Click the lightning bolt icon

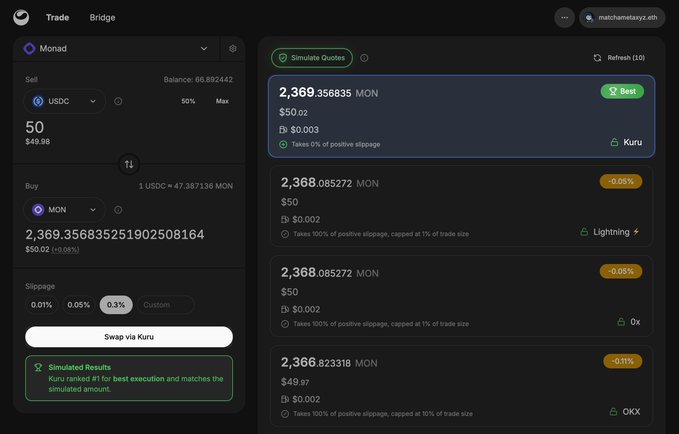[x=636, y=232]
